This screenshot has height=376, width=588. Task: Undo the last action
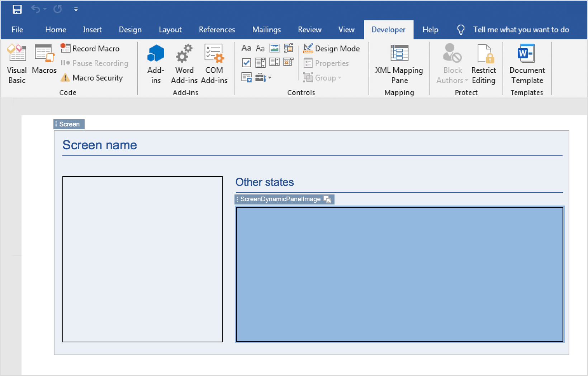pos(35,9)
